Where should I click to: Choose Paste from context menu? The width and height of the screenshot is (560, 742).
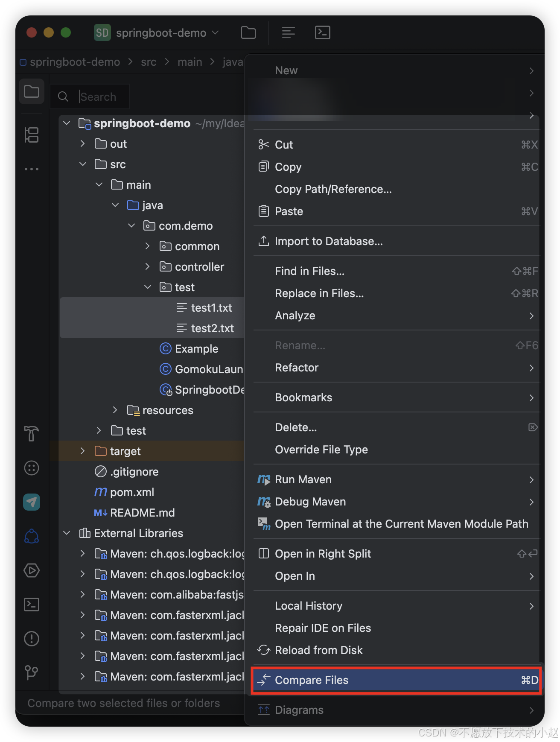(396, 211)
